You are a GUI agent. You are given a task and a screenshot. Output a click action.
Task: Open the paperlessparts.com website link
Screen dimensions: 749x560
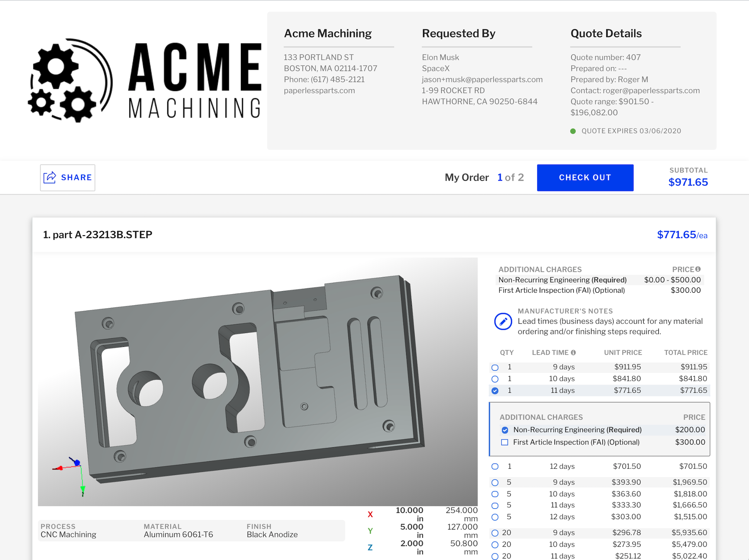coord(319,90)
